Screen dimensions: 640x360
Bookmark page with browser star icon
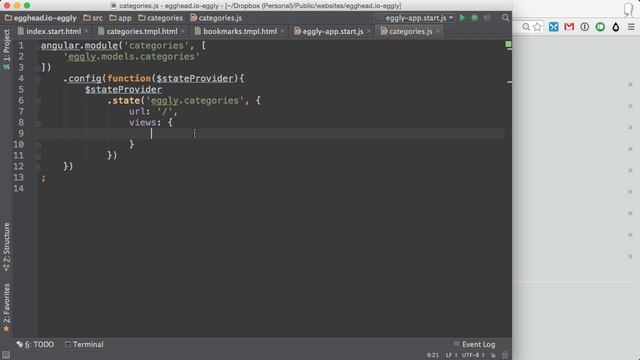(537, 27)
